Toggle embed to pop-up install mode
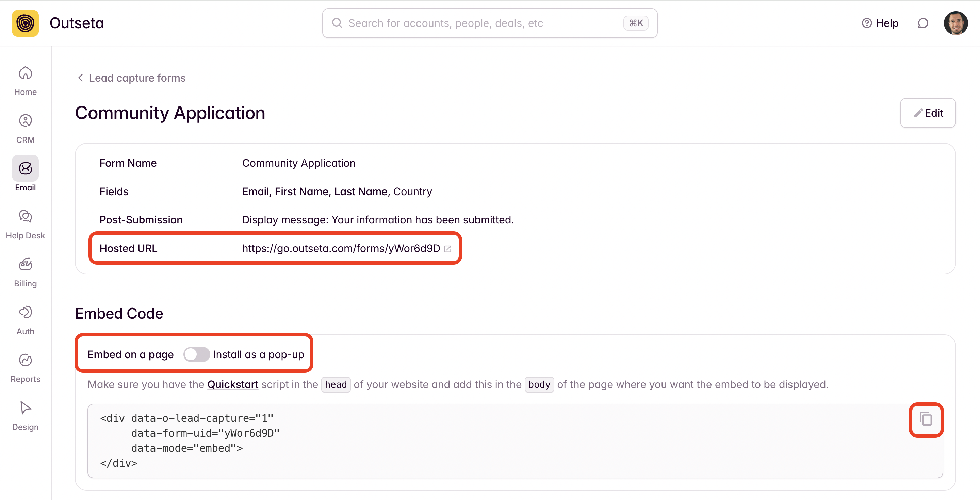Image resolution: width=980 pixels, height=500 pixels. [196, 354]
